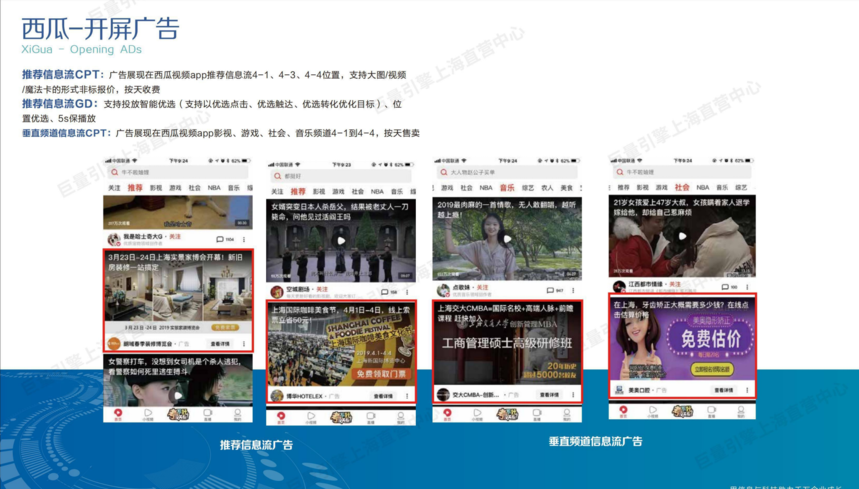
Task: Select 音乐 tab in 美奥口腔 ad phone
Action: 722,187
